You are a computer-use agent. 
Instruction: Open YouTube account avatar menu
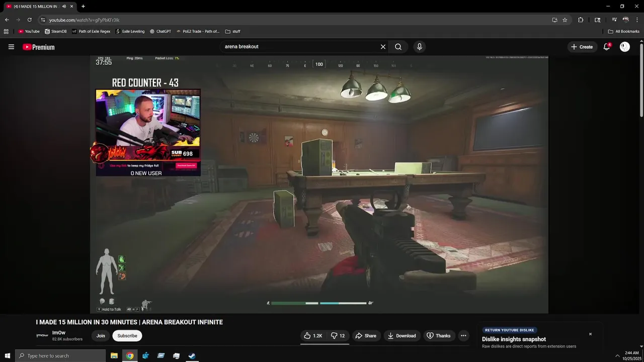[625, 47]
